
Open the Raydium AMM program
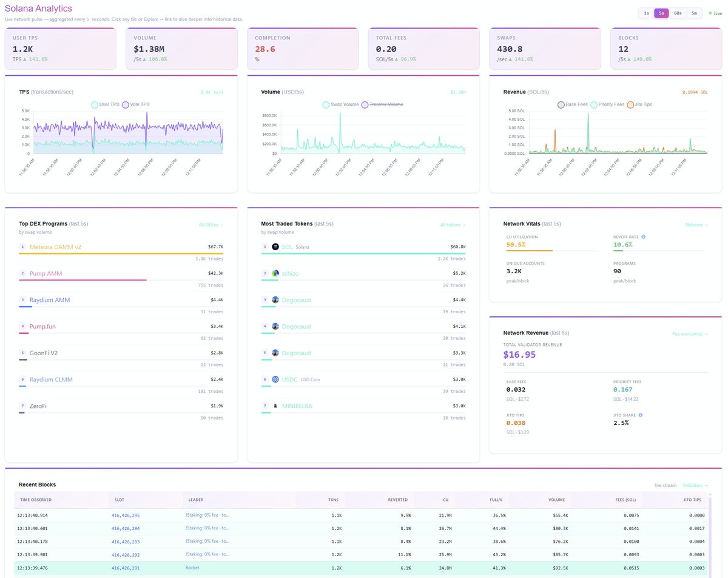pos(49,300)
